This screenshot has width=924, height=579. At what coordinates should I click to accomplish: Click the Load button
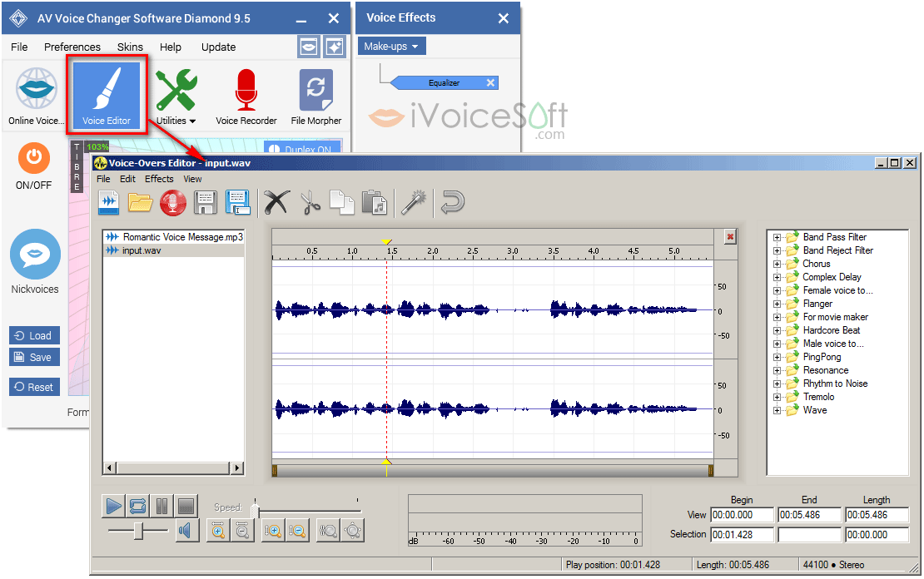34,335
